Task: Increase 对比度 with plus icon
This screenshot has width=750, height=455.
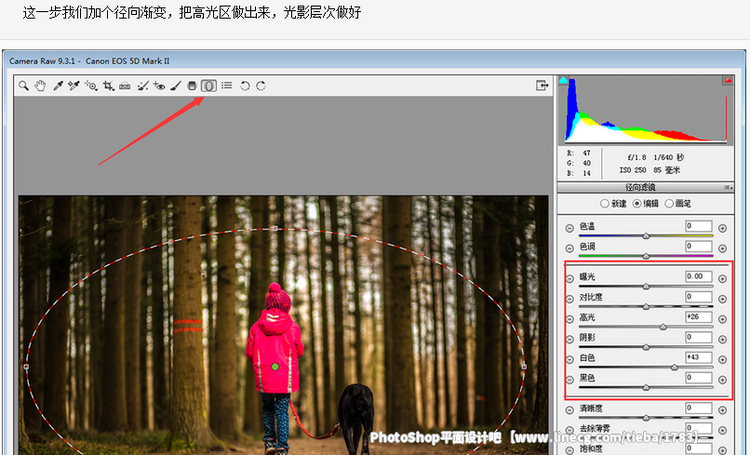Action: tap(723, 299)
